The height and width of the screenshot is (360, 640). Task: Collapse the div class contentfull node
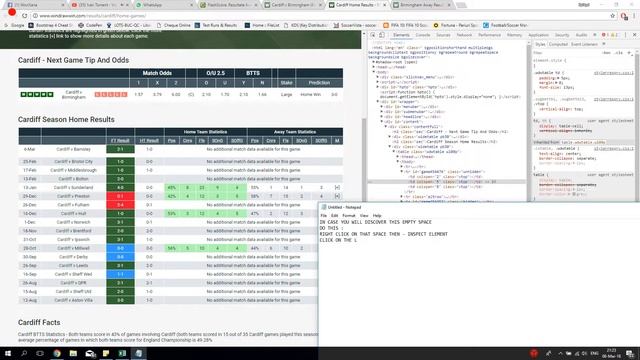tap(386, 127)
